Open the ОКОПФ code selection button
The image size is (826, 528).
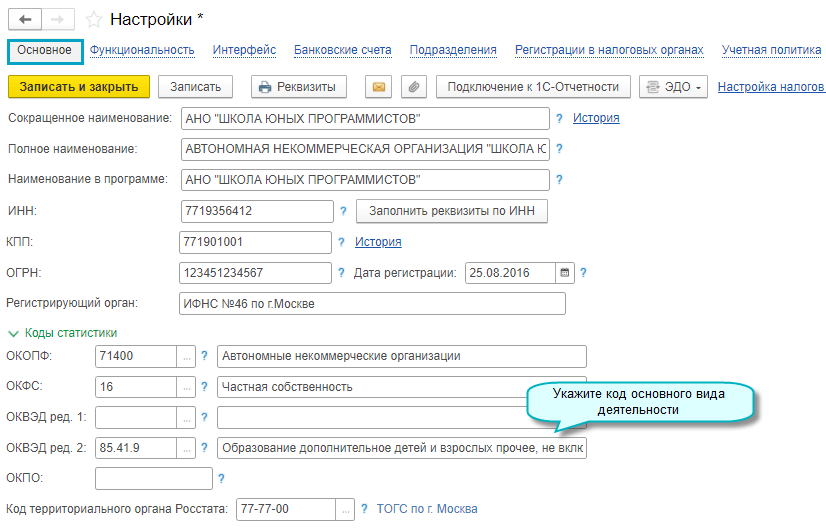tap(186, 356)
